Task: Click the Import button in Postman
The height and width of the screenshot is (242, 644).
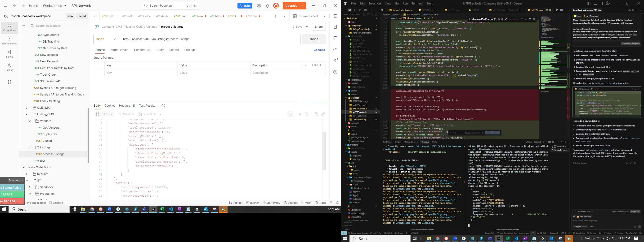Action: tap(82, 16)
